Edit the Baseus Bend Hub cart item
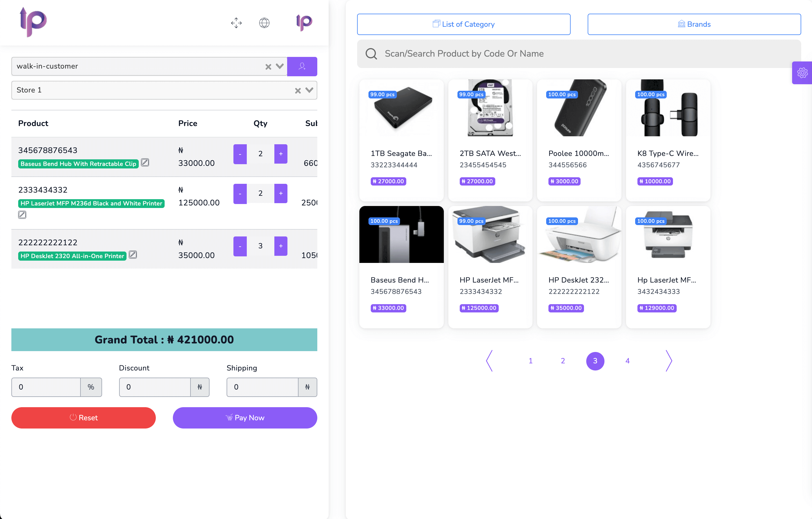Image resolution: width=812 pixels, height=519 pixels. (145, 162)
